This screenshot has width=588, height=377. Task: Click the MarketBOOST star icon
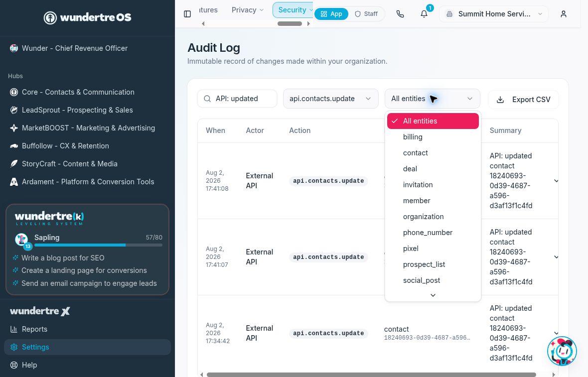pos(14,128)
